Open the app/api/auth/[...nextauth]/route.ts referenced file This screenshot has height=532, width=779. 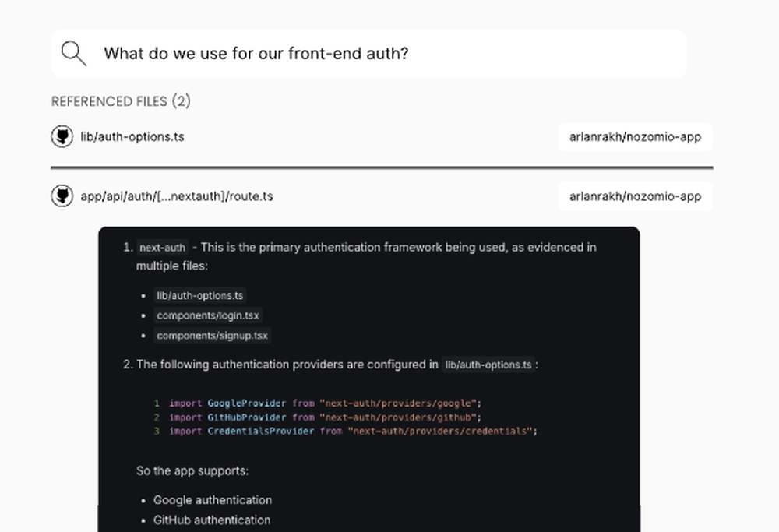click(177, 196)
